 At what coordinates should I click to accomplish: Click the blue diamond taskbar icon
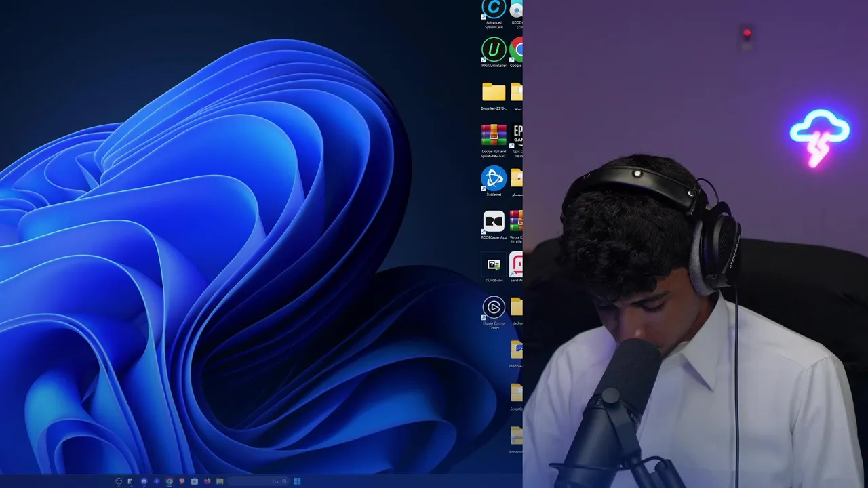click(x=157, y=481)
